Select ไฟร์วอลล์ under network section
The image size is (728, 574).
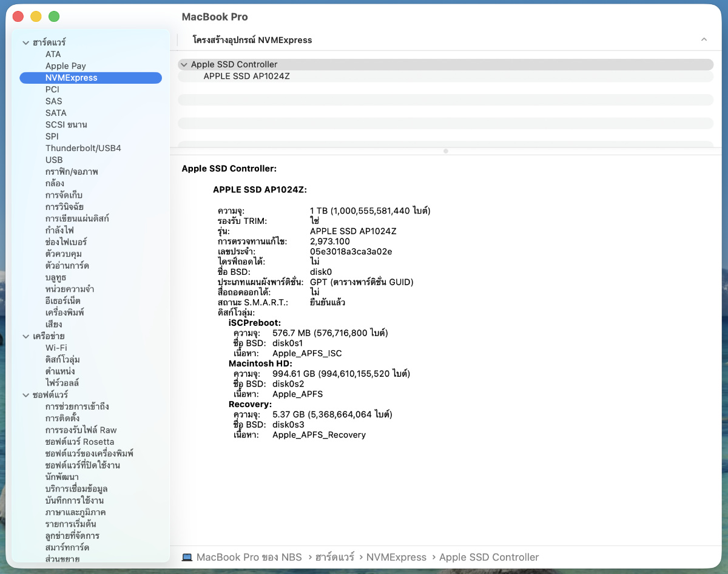62,383
